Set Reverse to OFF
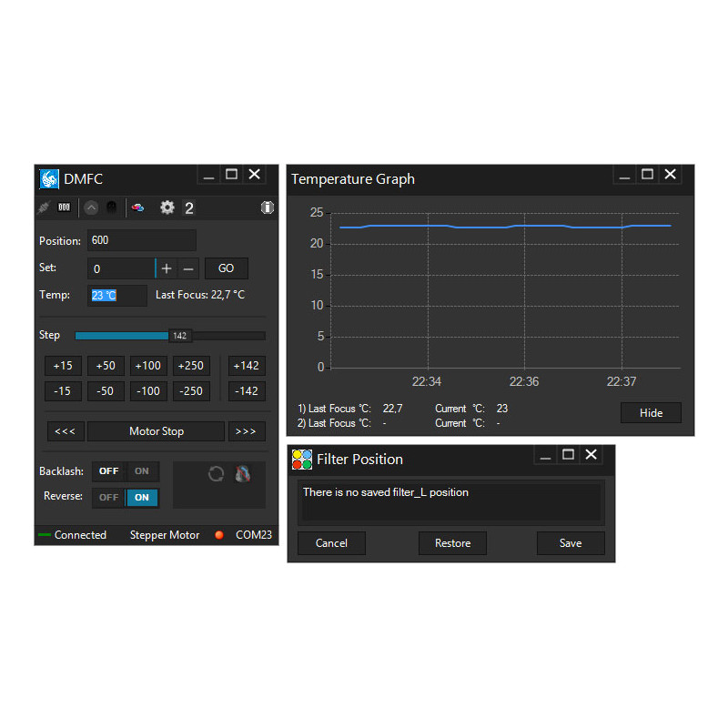 pyautogui.click(x=109, y=497)
